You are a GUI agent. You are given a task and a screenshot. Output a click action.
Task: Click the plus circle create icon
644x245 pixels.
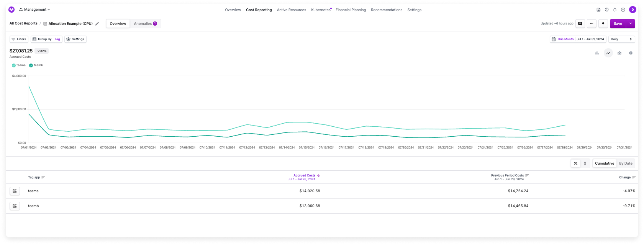623,10
